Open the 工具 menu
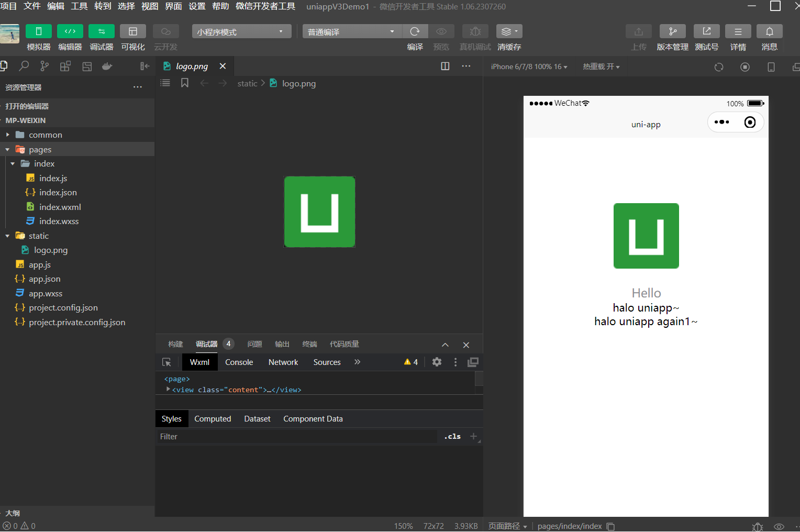 click(79, 6)
